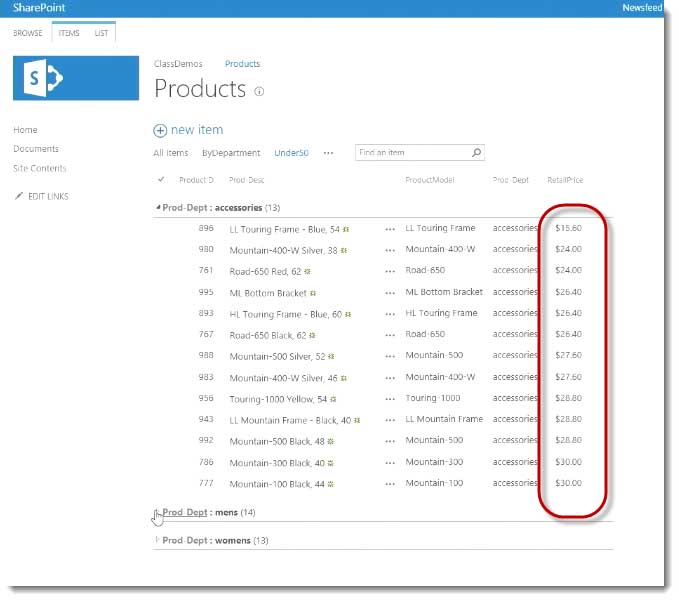Image resolution: width=679 pixels, height=601 pixels.
Task: Click the pencil icon next to Edit Links
Action: point(19,196)
